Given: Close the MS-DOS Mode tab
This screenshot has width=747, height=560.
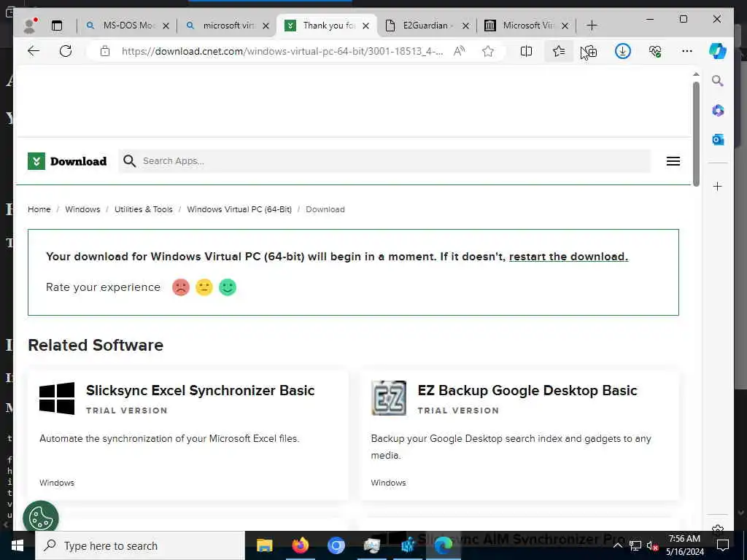Looking at the screenshot, I should [x=166, y=26].
